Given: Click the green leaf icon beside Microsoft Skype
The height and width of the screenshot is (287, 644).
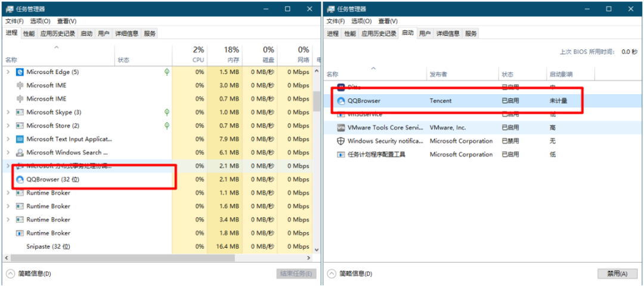Looking at the screenshot, I should point(167,113).
